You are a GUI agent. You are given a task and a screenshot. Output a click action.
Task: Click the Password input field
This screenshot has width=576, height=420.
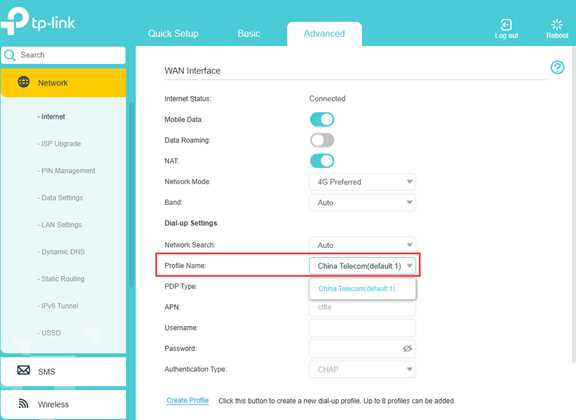[363, 348]
